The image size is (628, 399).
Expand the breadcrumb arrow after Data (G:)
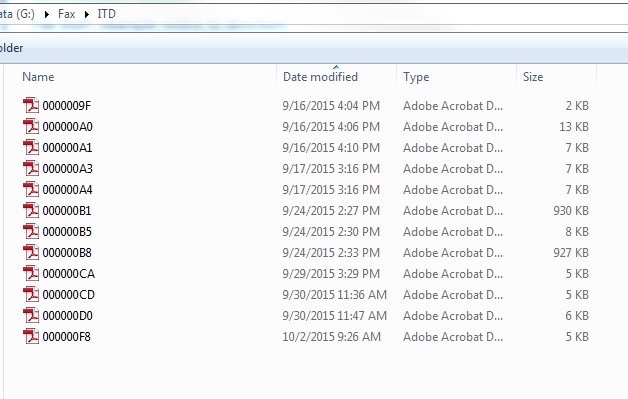coord(47,14)
